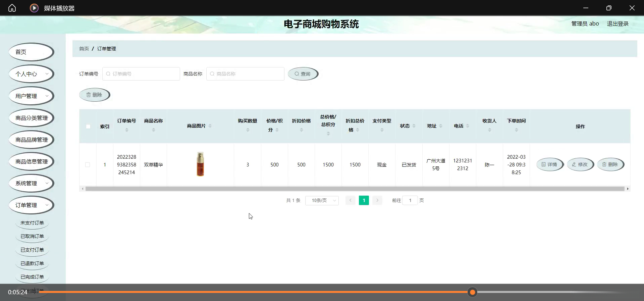Click the search icon in 商品名称 field
The image size is (644, 301).
click(212, 74)
